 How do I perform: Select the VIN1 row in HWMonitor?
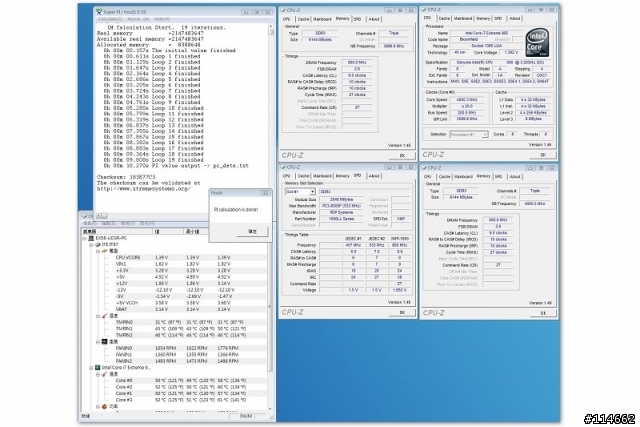click(175, 264)
